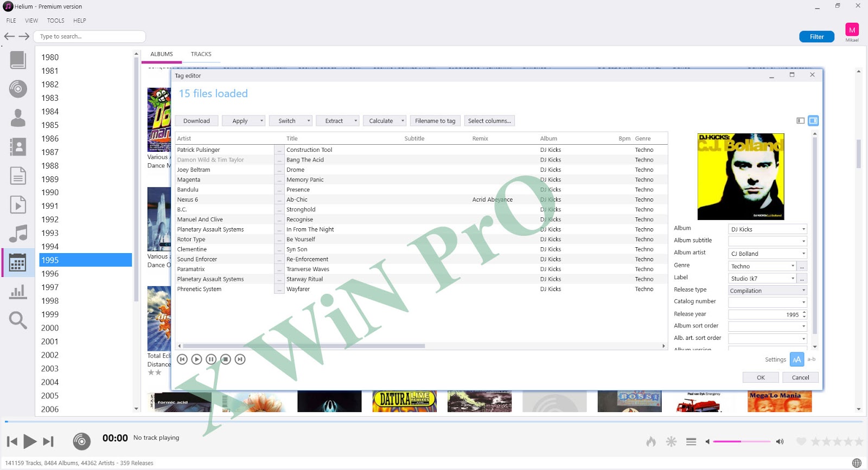Confirm with the OK button

tap(761, 377)
